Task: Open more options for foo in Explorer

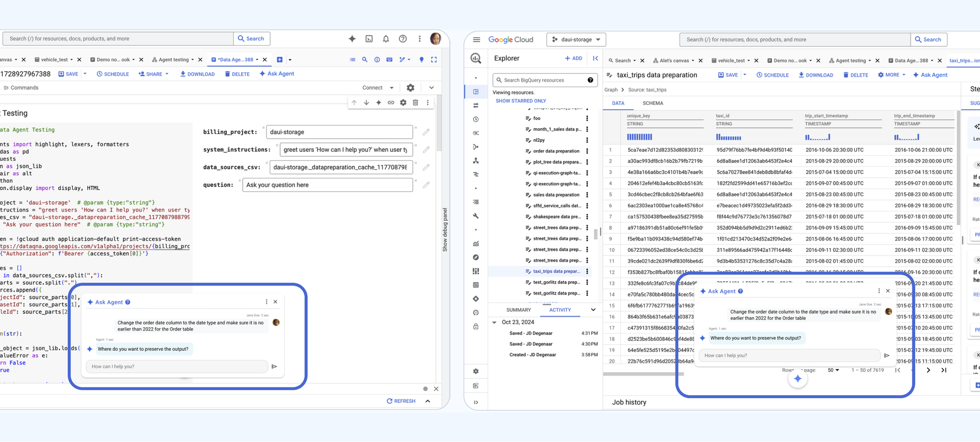Action: (x=587, y=118)
